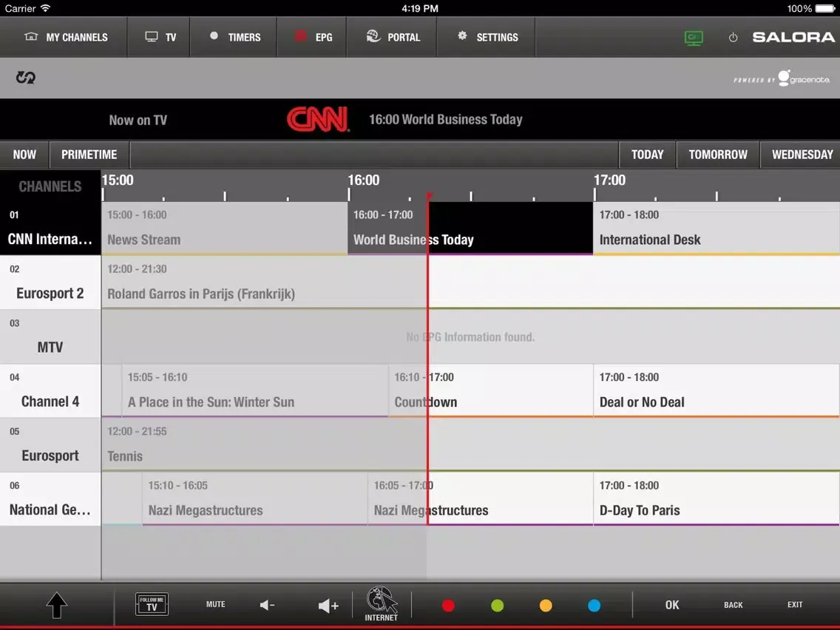Tap the power icon
Screen dimensions: 840x630
pos(733,38)
